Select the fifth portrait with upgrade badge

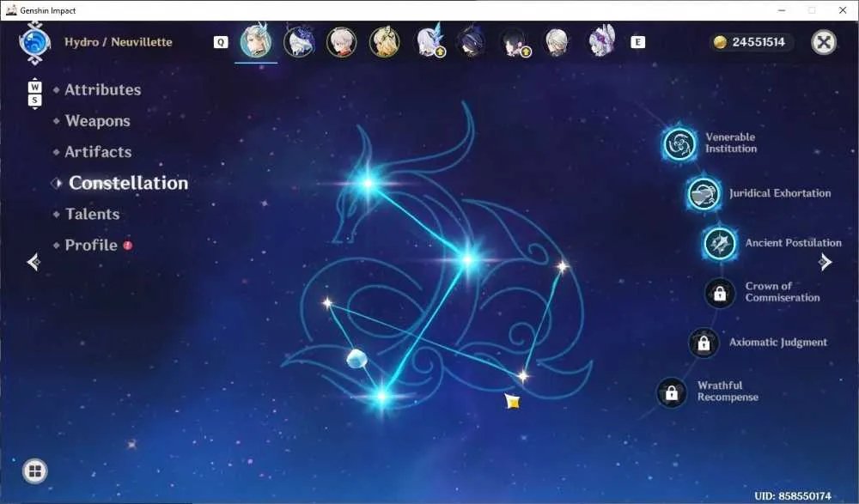[429, 41]
